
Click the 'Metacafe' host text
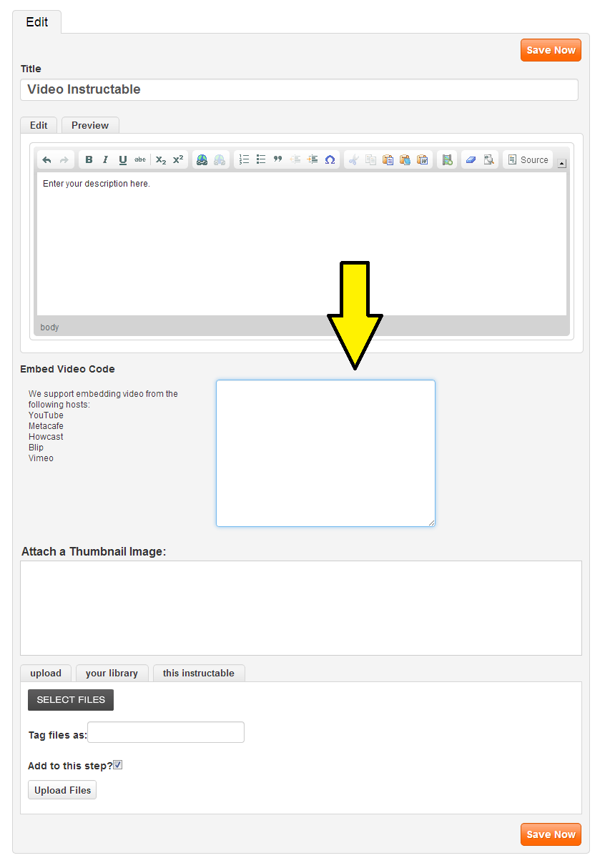point(46,426)
